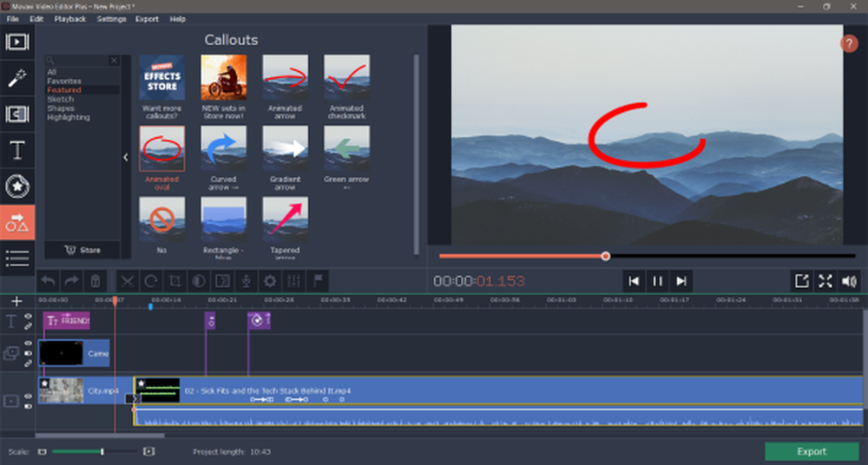Click the timeline Scale zoom slider
This screenshot has height=465, width=868.
tap(102, 451)
